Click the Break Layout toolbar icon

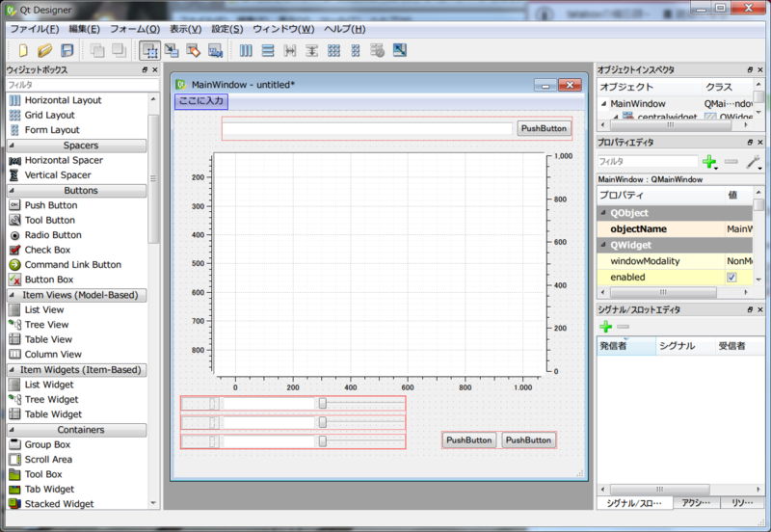click(x=377, y=50)
